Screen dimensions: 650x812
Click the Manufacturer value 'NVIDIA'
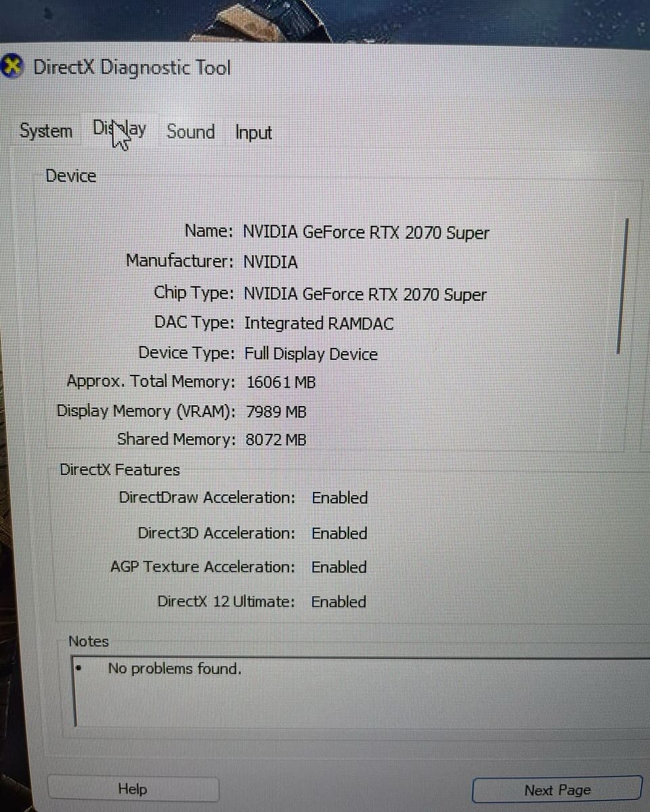pyautogui.click(x=271, y=262)
